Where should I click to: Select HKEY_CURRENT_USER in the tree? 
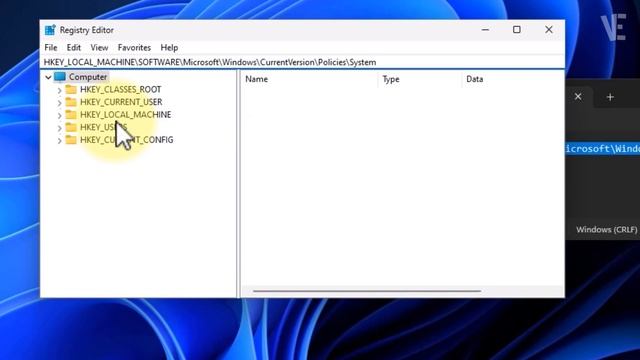click(x=121, y=102)
